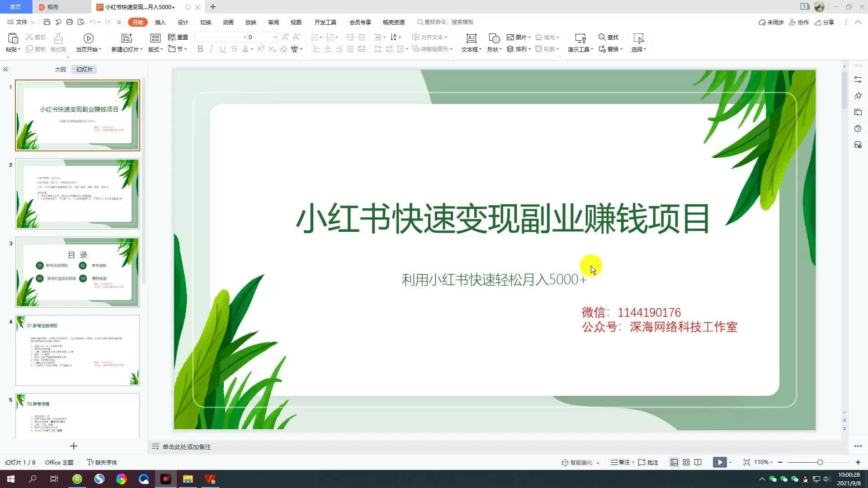Toggle Bold formatting

[200, 49]
